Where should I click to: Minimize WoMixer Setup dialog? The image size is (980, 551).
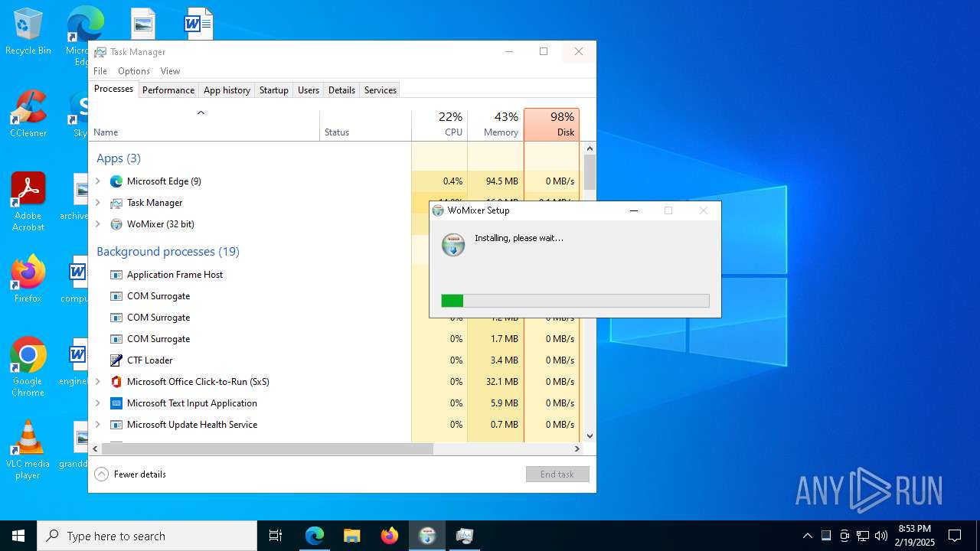pyautogui.click(x=633, y=210)
